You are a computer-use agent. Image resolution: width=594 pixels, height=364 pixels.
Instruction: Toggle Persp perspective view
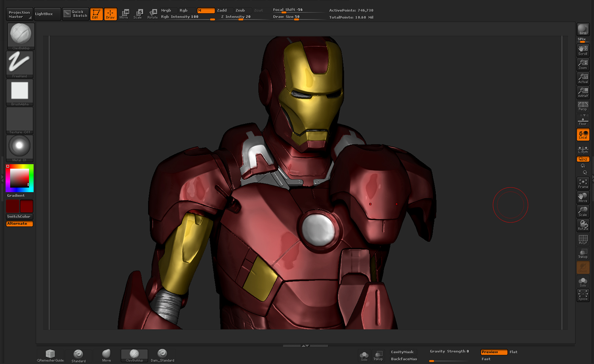tap(583, 106)
